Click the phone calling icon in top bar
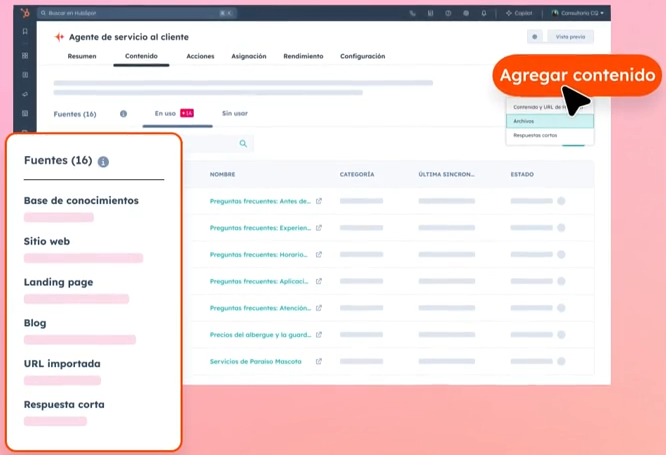Viewport: 666px width, 455px height. 412,13
